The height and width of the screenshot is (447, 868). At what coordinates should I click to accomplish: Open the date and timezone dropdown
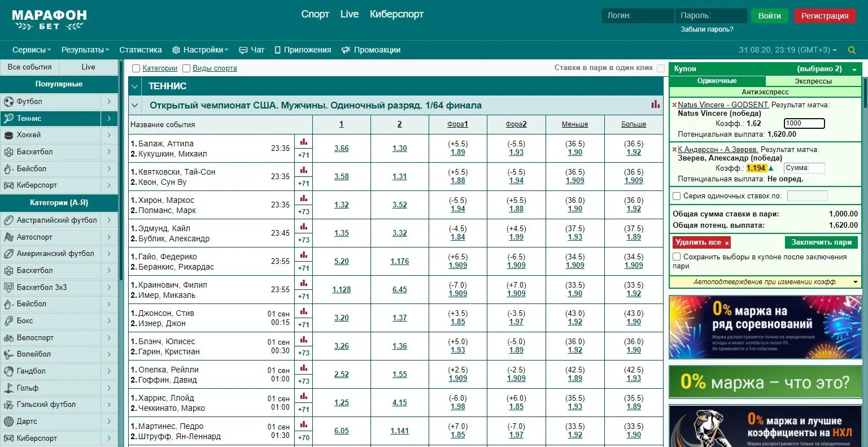tap(788, 50)
